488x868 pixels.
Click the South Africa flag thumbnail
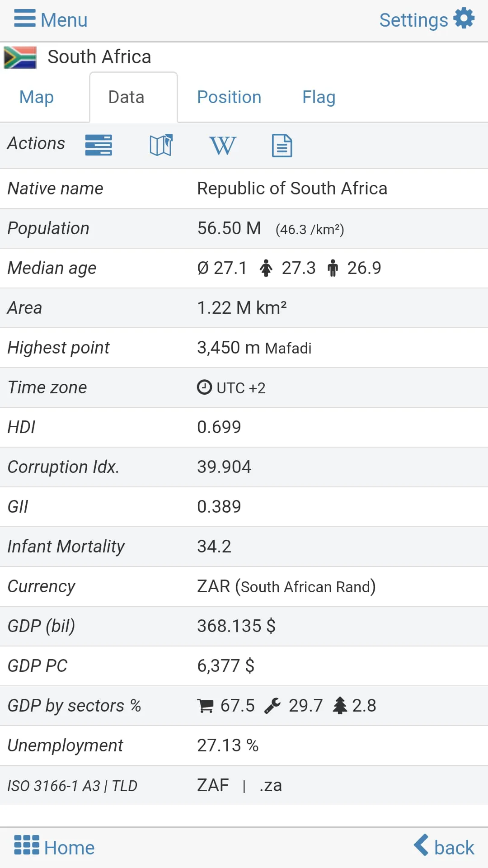click(20, 57)
